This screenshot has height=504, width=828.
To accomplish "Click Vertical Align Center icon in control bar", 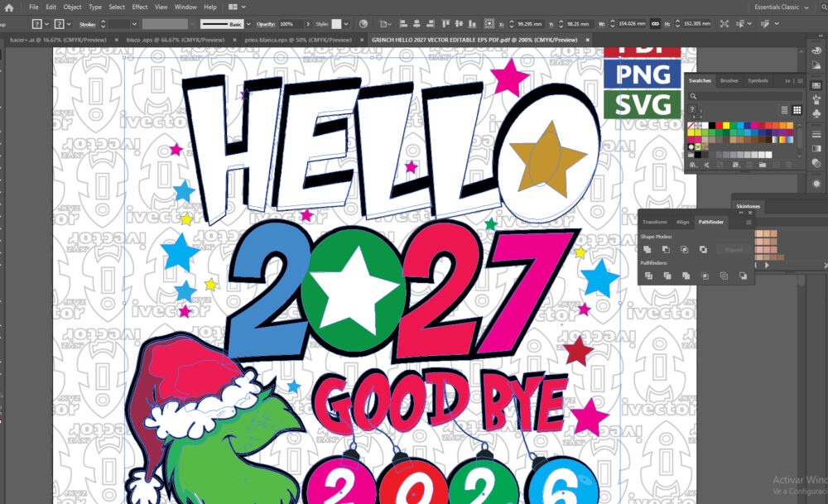I will 459,24.
